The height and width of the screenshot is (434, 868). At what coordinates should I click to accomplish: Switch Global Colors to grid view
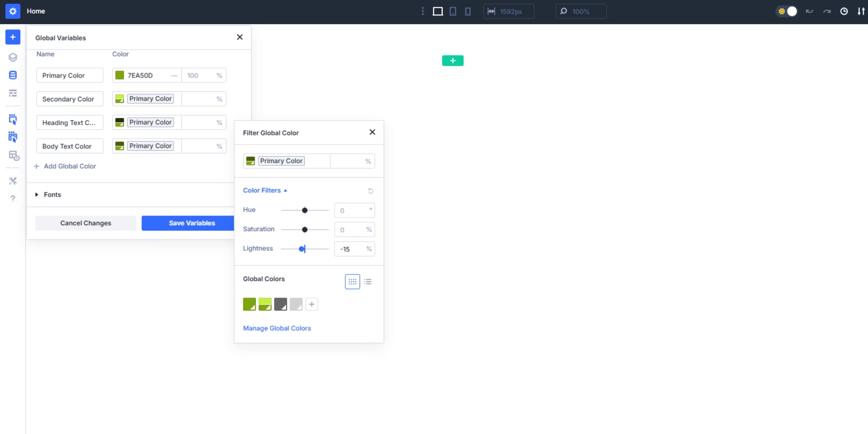[x=353, y=282]
